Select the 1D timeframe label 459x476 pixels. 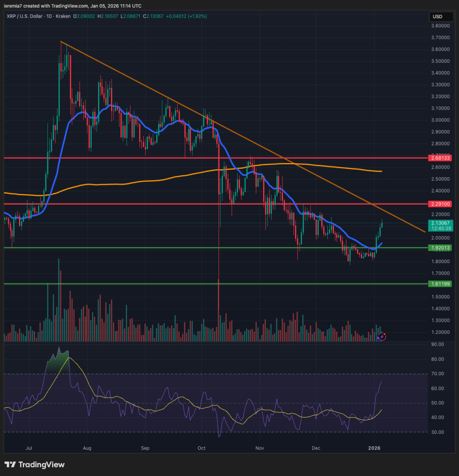click(x=49, y=16)
